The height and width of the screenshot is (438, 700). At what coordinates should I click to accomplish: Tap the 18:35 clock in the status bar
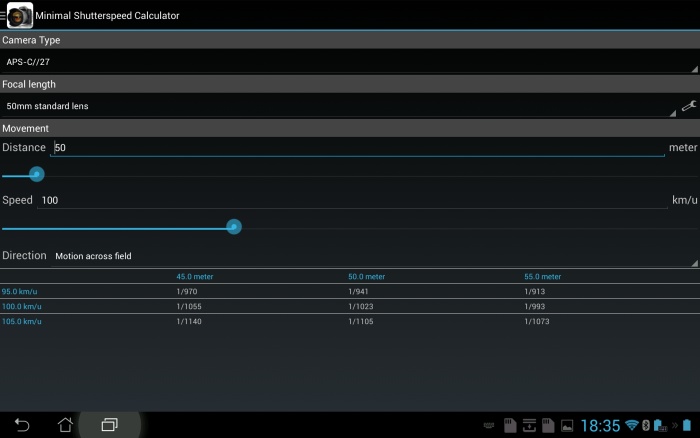coord(600,425)
